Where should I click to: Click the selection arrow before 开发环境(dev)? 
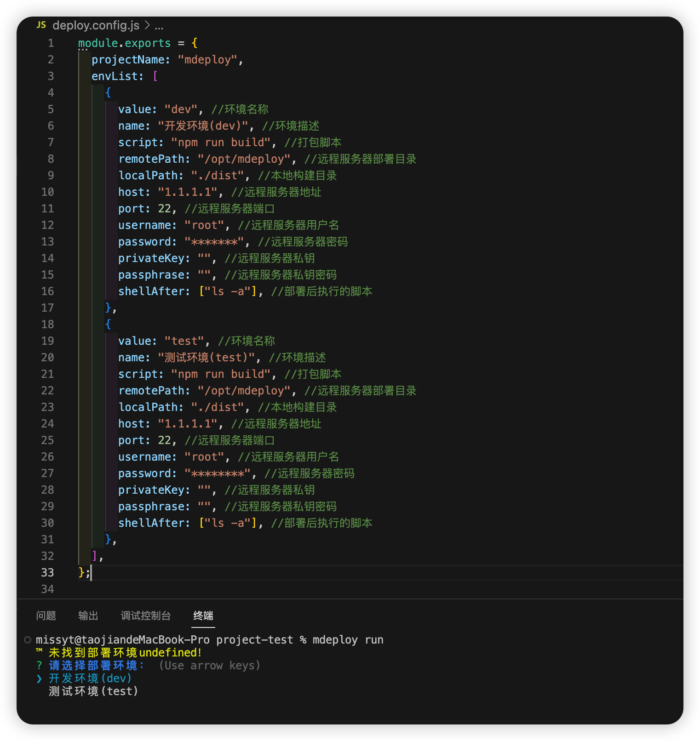(39, 678)
